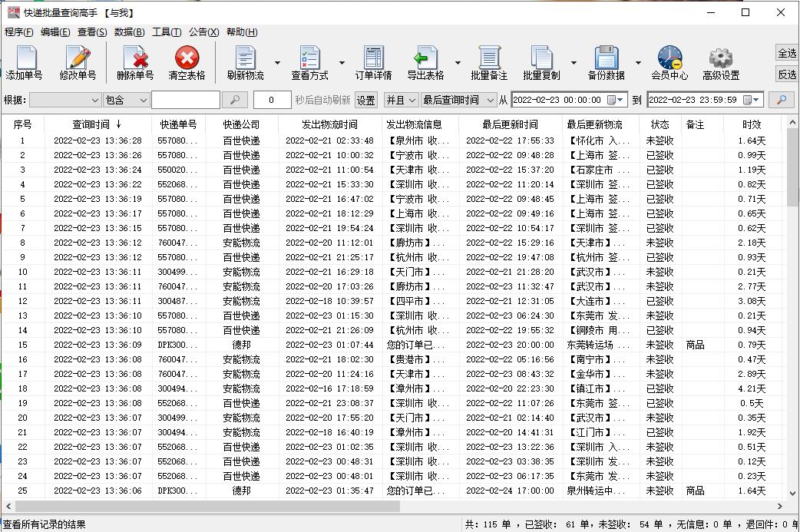
Task: Open 查看方式 in the toolbar
Action: 309,61
